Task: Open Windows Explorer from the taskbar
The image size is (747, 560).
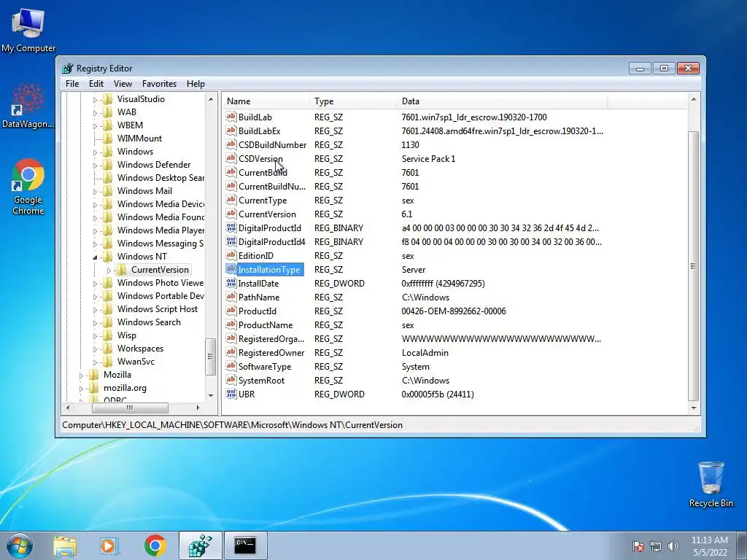Action: coord(65,545)
